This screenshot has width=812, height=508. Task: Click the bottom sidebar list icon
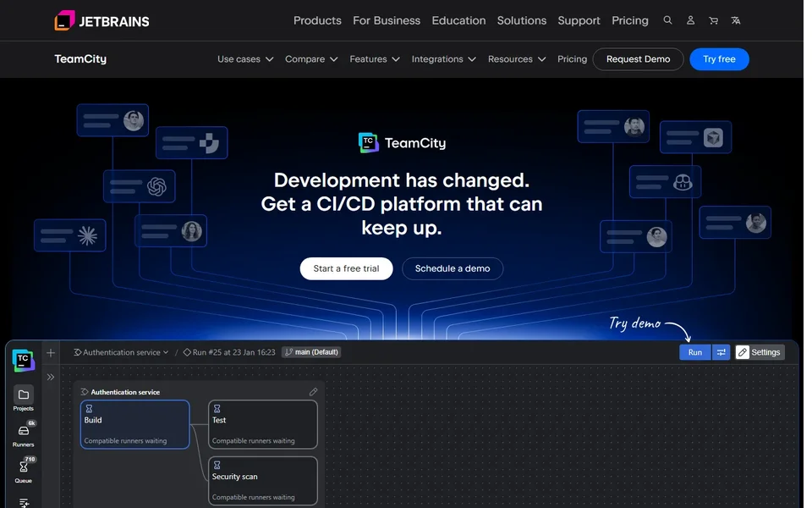[24, 502]
